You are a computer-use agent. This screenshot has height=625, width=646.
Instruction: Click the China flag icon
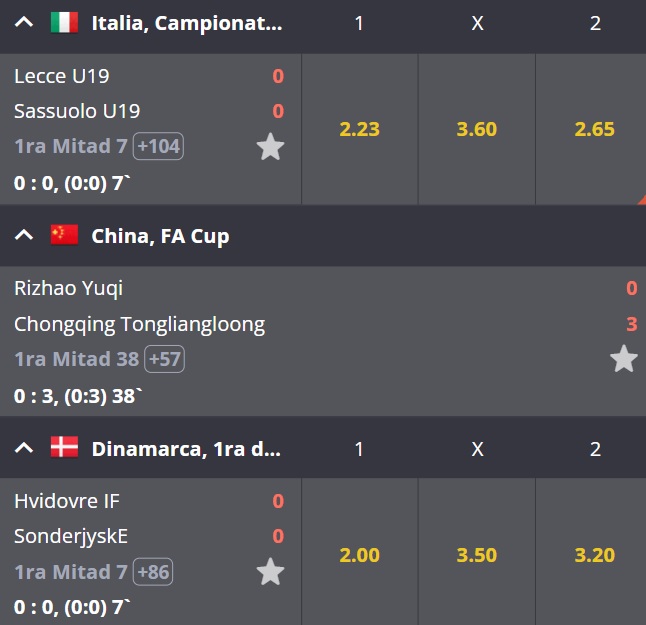click(x=64, y=235)
